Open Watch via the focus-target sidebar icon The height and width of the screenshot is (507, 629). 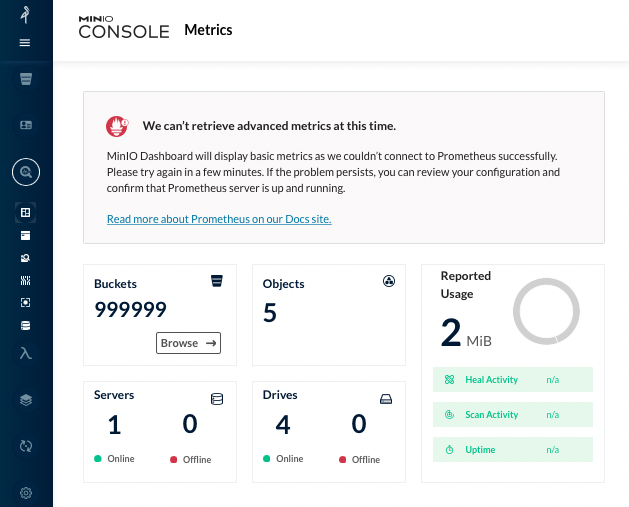pos(25,302)
